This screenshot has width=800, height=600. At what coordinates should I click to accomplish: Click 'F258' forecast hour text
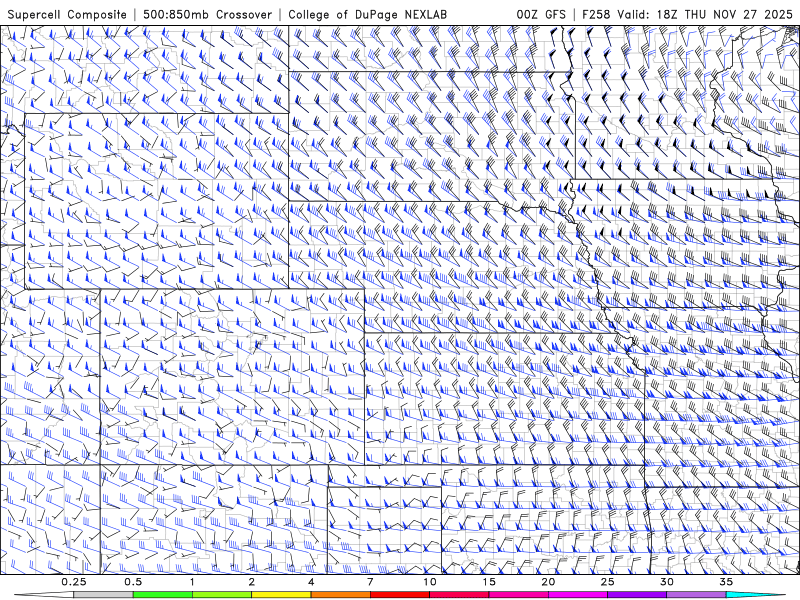tap(596, 14)
